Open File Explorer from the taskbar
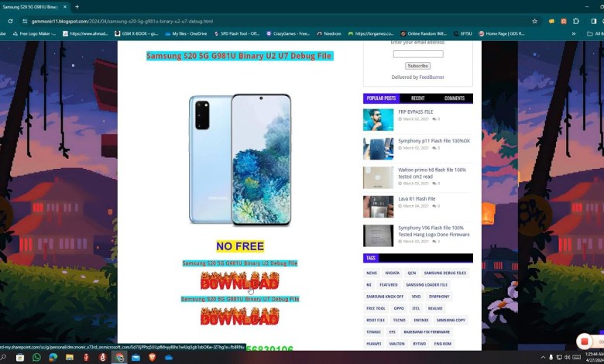Image resolution: width=604 pixels, height=364 pixels. point(70,358)
